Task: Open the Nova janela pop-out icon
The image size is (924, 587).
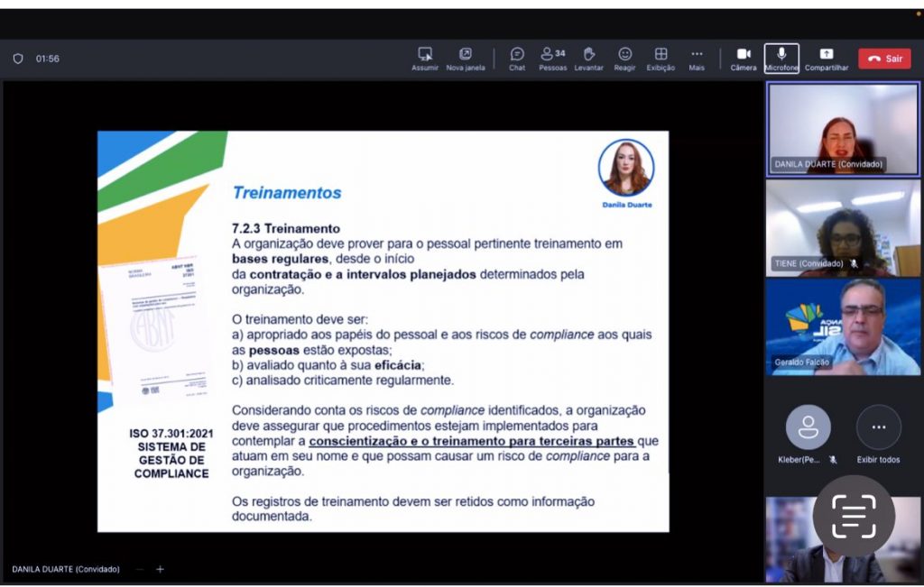Action: click(x=466, y=54)
